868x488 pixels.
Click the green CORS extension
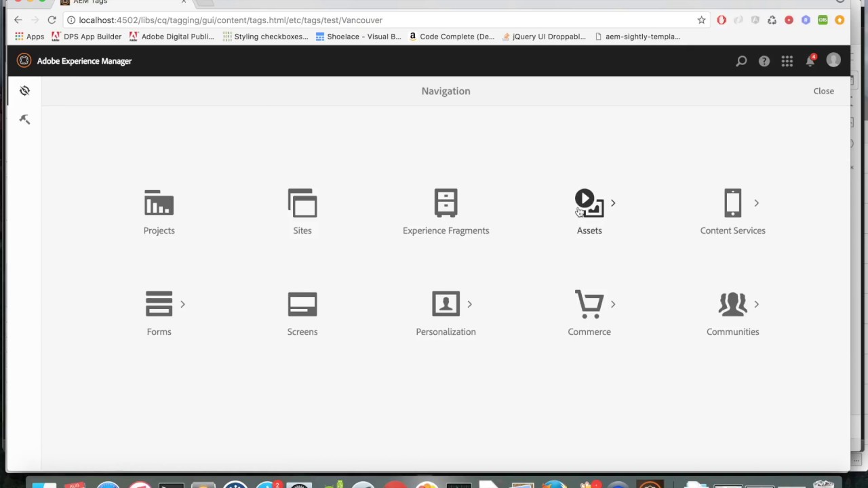point(823,20)
